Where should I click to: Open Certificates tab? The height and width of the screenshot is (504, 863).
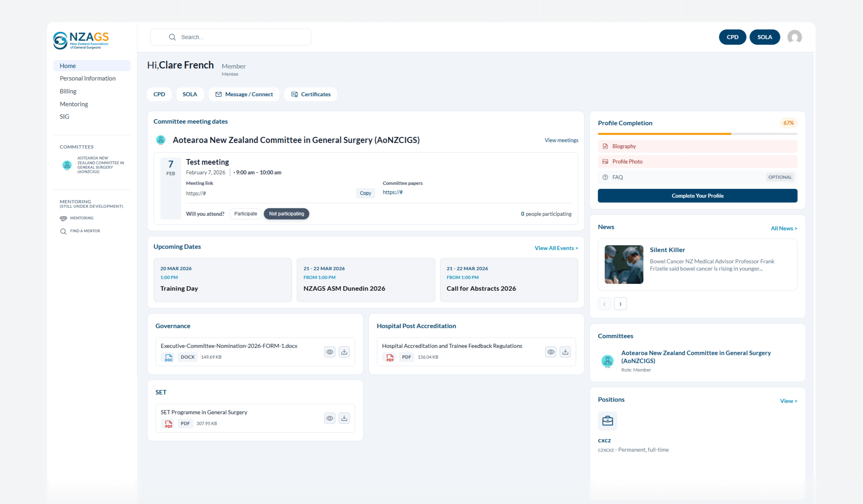(311, 94)
